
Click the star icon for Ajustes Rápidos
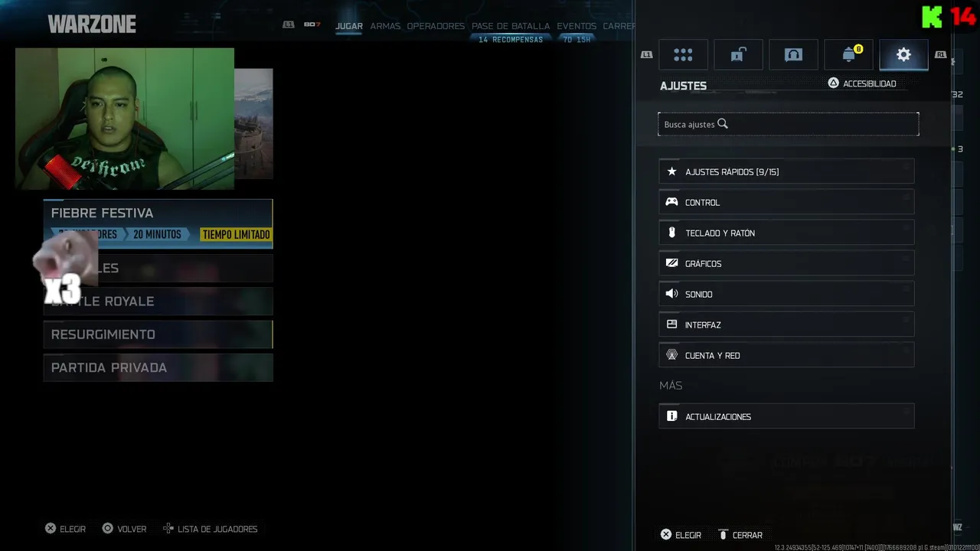tap(671, 171)
